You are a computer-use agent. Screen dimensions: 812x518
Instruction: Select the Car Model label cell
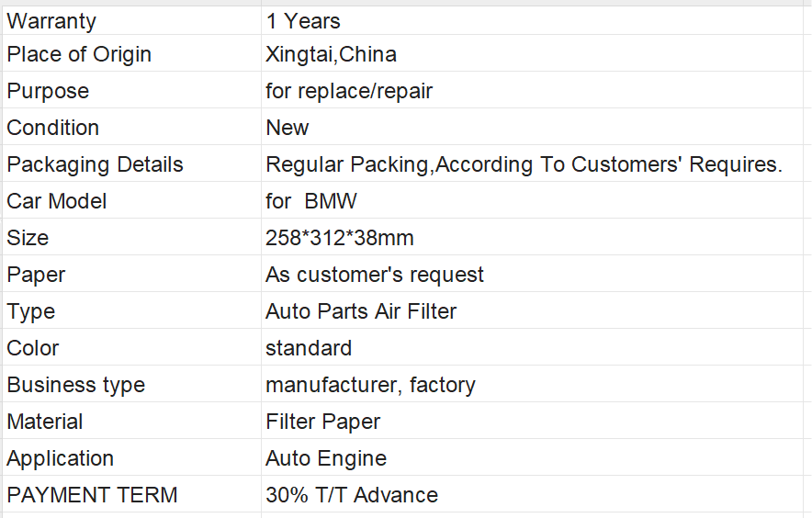pos(131,200)
